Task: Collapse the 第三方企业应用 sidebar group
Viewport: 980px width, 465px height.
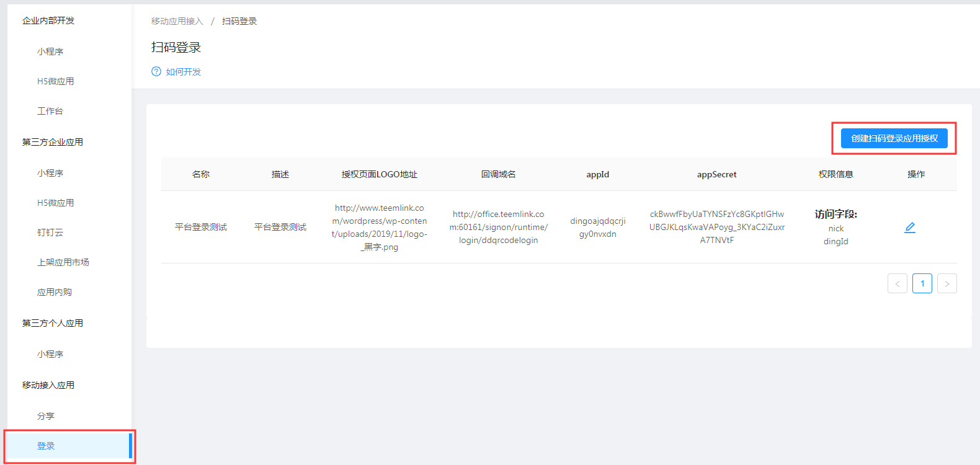Action: [53, 142]
